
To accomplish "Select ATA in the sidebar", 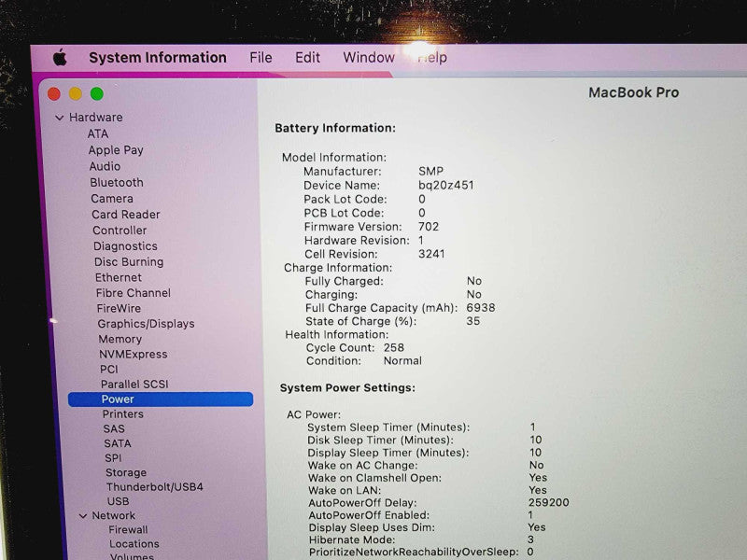I will [x=98, y=133].
